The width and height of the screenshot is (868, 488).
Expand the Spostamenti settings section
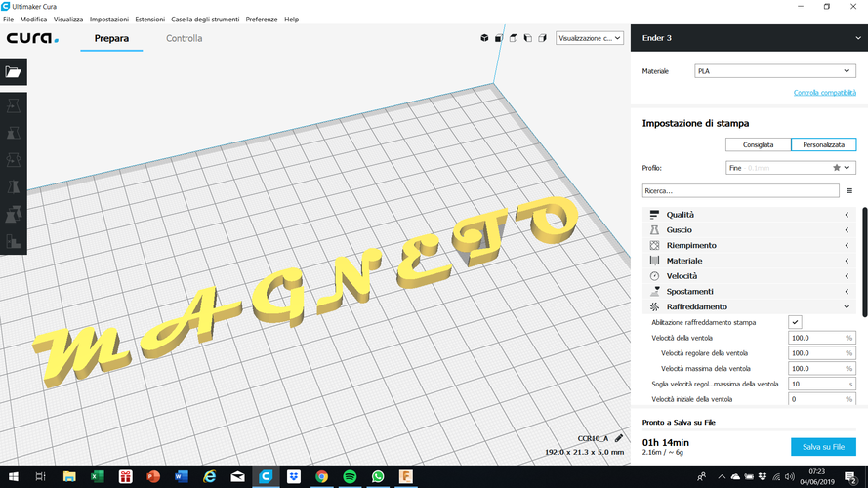click(x=749, y=292)
